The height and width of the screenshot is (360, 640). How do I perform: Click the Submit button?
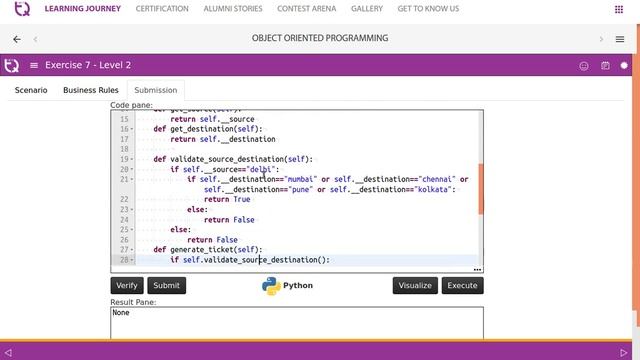(x=167, y=285)
